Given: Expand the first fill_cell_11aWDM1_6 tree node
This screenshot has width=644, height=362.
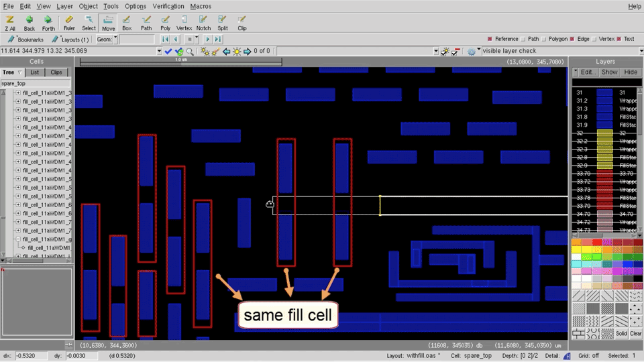Looking at the screenshot, I should coord(18,204).
